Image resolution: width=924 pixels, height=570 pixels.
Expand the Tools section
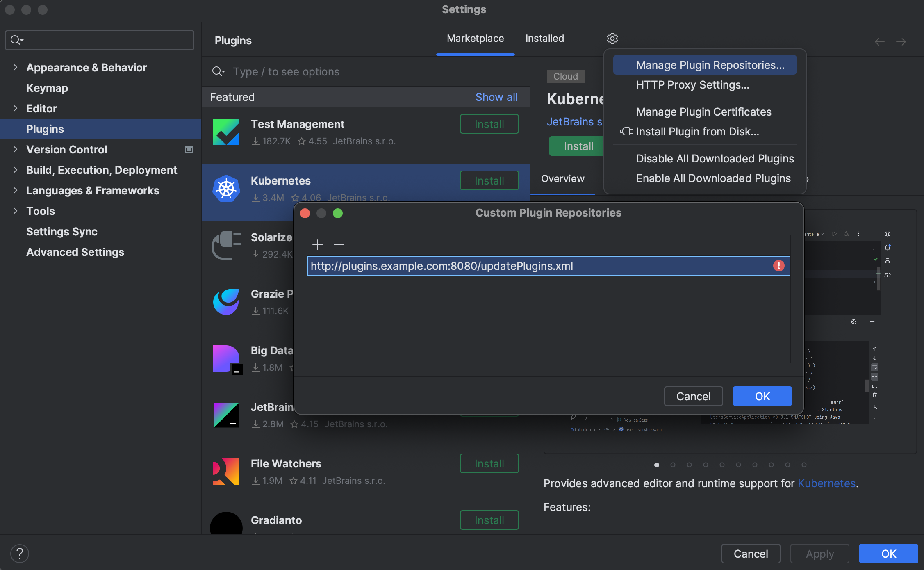click(15, 211)
